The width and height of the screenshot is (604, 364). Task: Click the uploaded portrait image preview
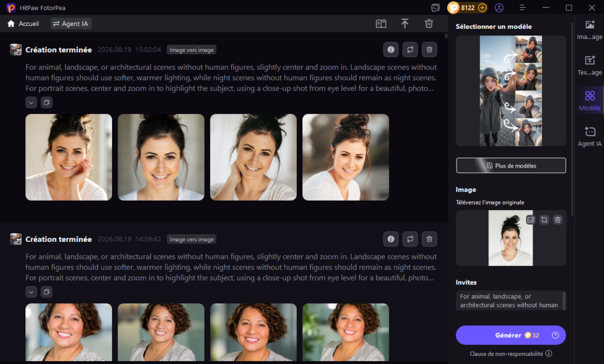pos(510,238)
